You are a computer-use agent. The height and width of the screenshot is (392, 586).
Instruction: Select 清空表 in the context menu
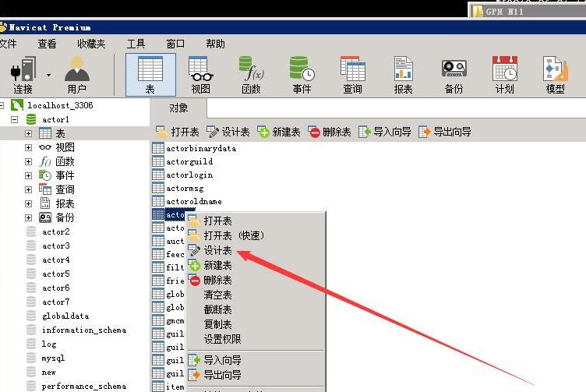click(217, 295)
